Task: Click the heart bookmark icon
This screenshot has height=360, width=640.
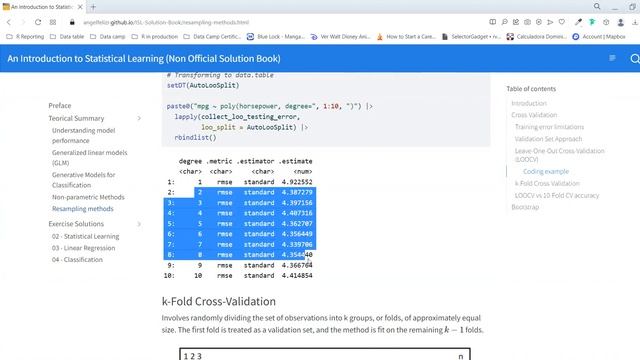Action: click(x=562, y=22)
